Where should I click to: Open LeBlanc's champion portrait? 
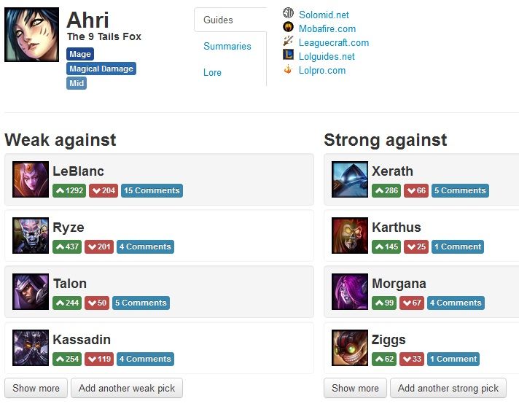point(31,179)
